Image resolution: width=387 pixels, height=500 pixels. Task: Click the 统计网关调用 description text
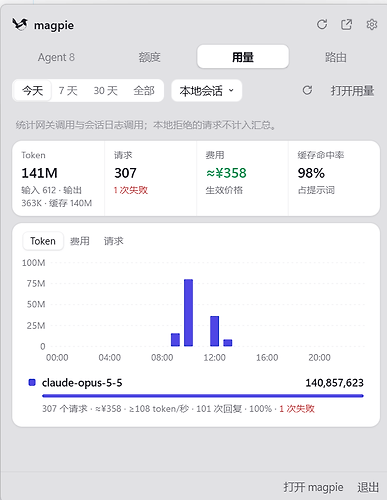coord(146,125)
